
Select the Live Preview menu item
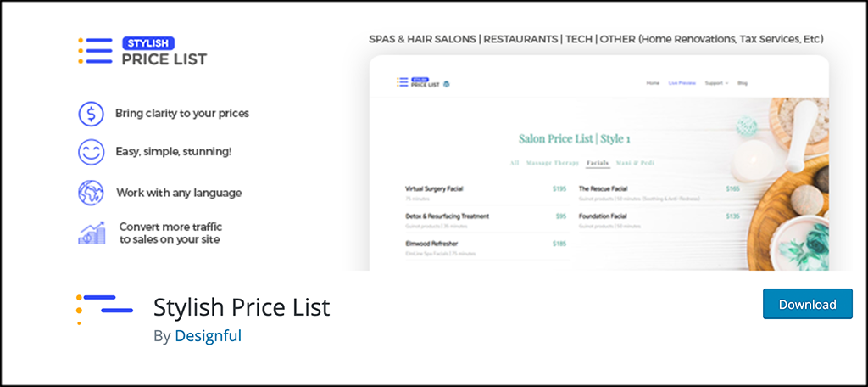(x=682, y=83)
